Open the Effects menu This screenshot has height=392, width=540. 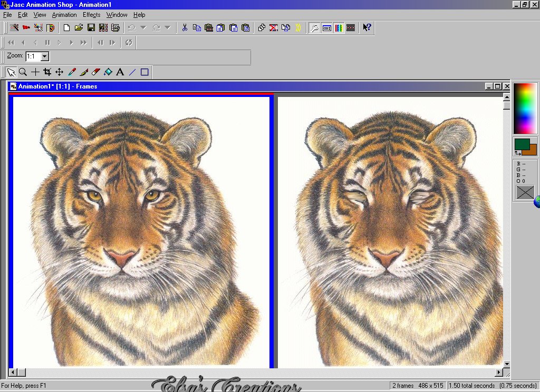91,15
